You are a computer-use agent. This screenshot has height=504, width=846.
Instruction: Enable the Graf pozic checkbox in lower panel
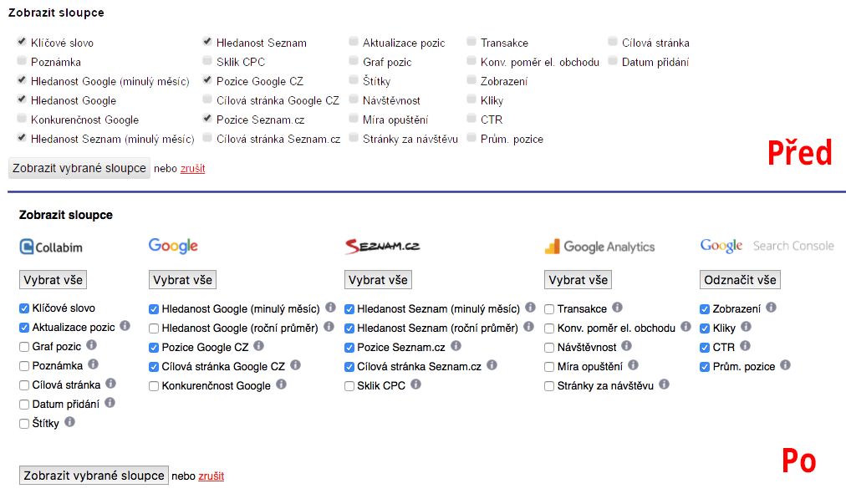click(24, 347)
